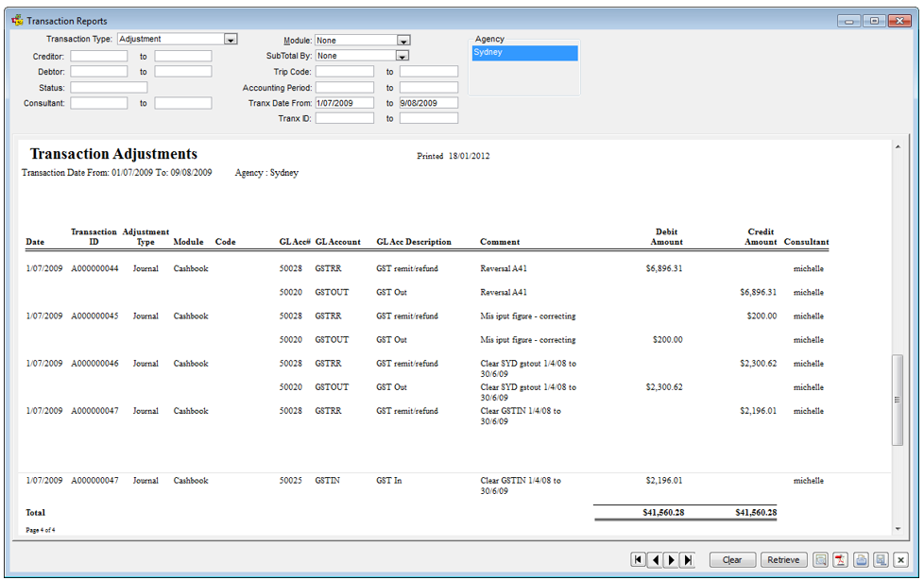The width and height of the screenshot is (924, 580).
Task: Click the Tranx Date to field 9/08/2009
Action: pyautogui.click(x=429, y=103)
